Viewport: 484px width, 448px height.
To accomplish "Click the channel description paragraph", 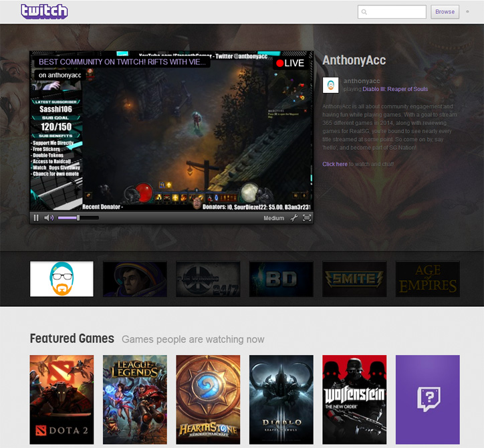I will 390,127.
